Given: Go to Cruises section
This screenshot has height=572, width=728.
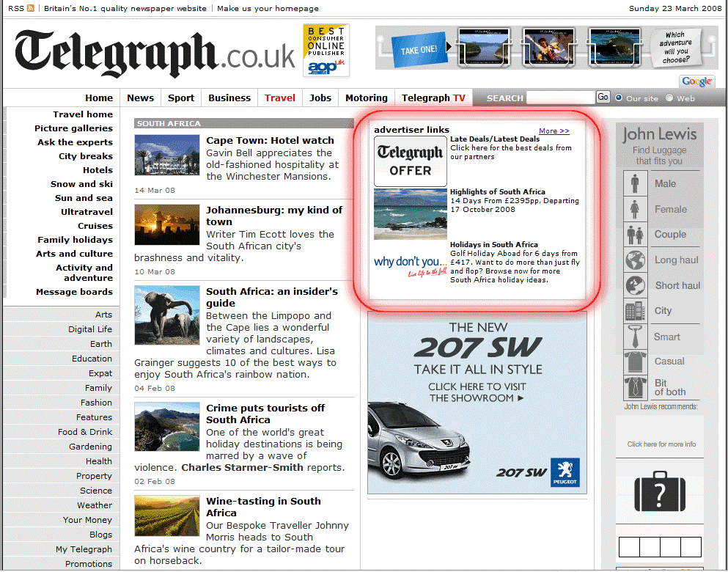Looking at the screenshot, I should 95,226.
